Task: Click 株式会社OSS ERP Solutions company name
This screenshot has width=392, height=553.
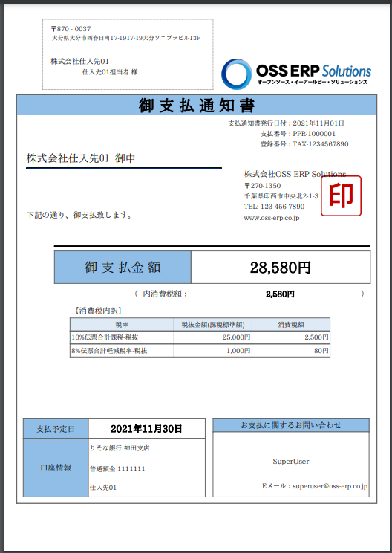Action: pos(295,174)
